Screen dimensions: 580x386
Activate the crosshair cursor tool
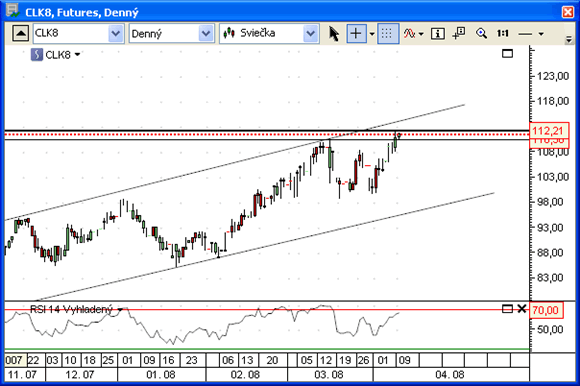356,34
